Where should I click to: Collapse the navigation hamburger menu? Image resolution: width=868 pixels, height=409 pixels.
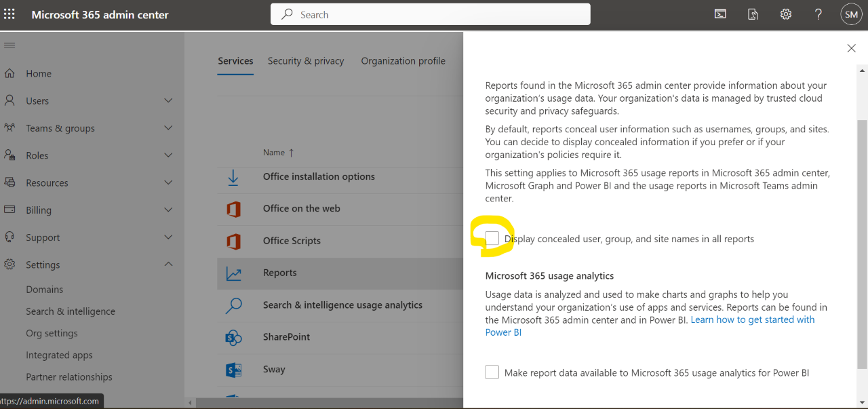click(9, 45)
